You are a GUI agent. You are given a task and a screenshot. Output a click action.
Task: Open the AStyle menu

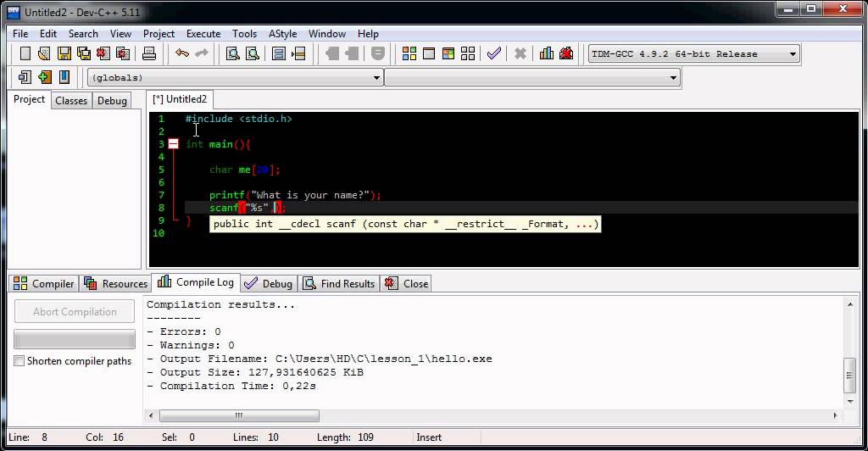(x=282, y=34)
